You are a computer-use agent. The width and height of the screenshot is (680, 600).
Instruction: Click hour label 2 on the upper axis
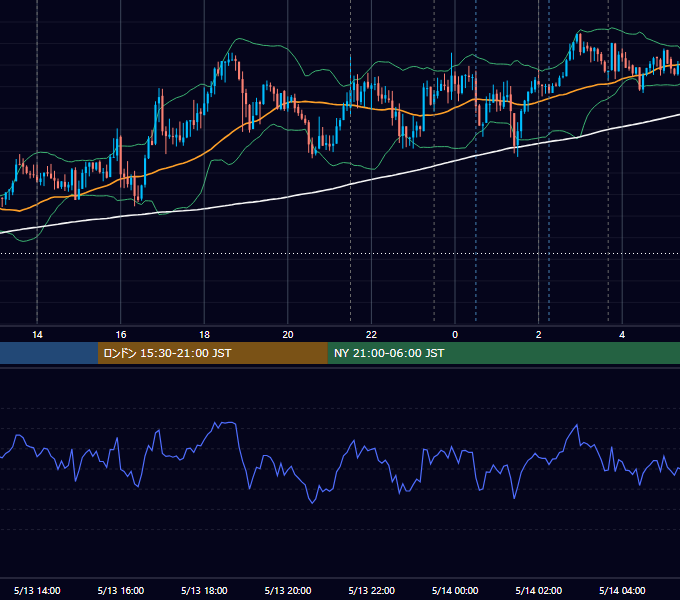click(x=539, y=335)
